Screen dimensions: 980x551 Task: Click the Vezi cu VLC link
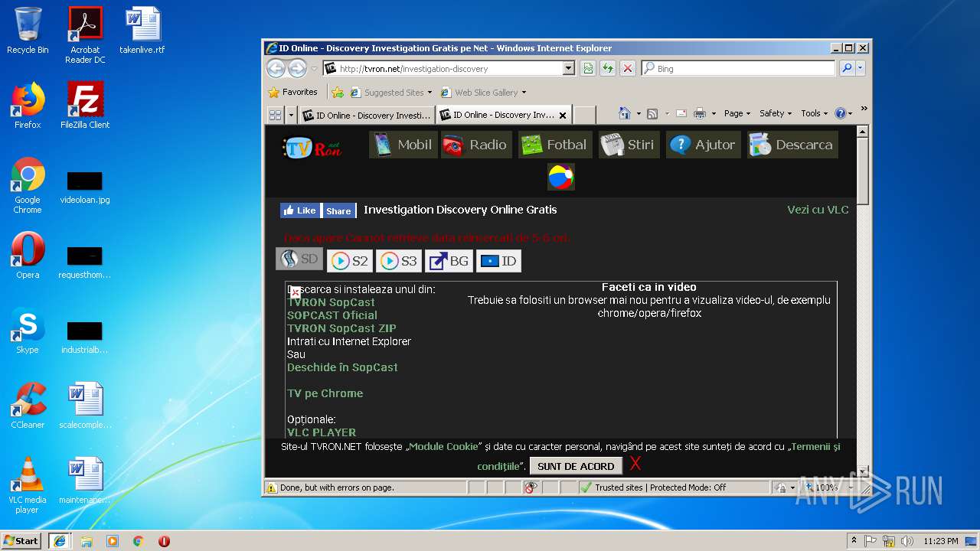click(x=818, y=210)
